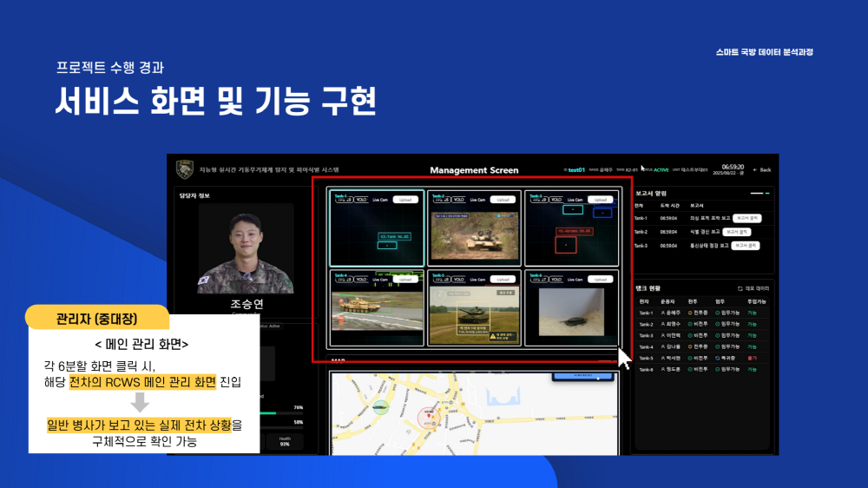Click Upload on the Tank-1 feed

(x=405, y=200)
